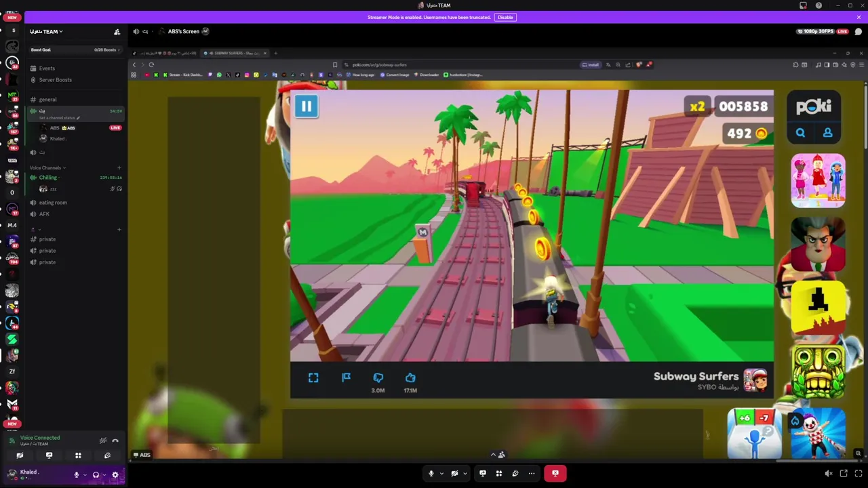868x488 pixels.
Task: Invite people to server icon
Action: pyautogui.click(x=117, y=32)
